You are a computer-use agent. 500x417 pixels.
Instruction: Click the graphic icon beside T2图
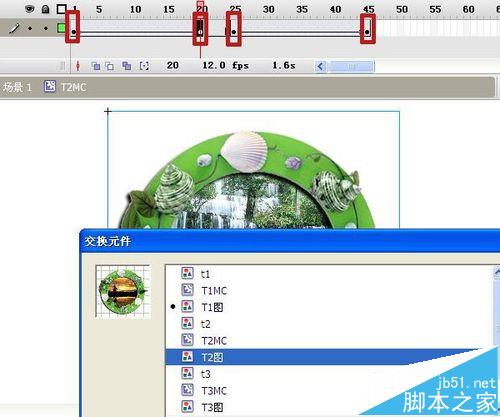point(187,357)
